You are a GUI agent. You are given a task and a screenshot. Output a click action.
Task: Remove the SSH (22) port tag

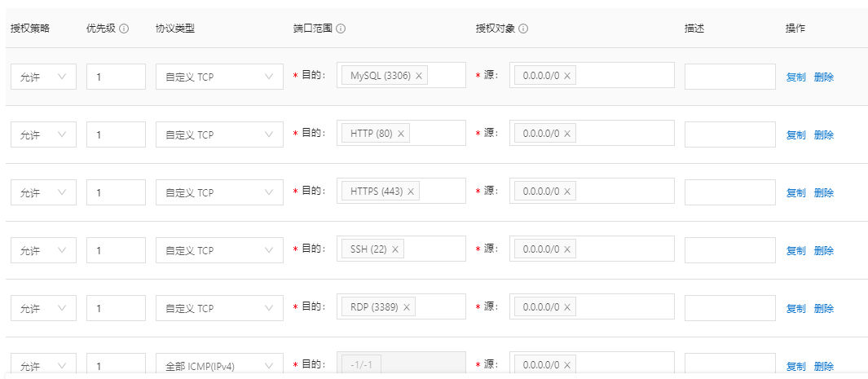pos(395,249)
